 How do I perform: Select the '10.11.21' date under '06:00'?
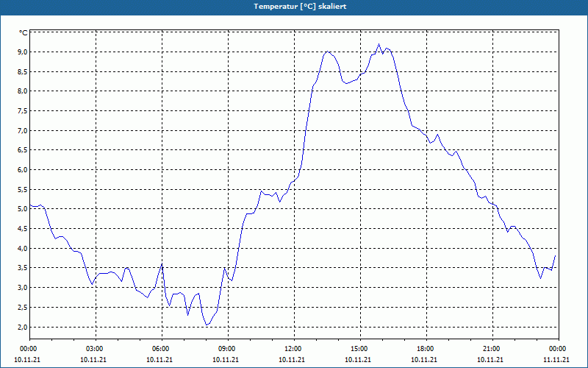pos(159,360)
